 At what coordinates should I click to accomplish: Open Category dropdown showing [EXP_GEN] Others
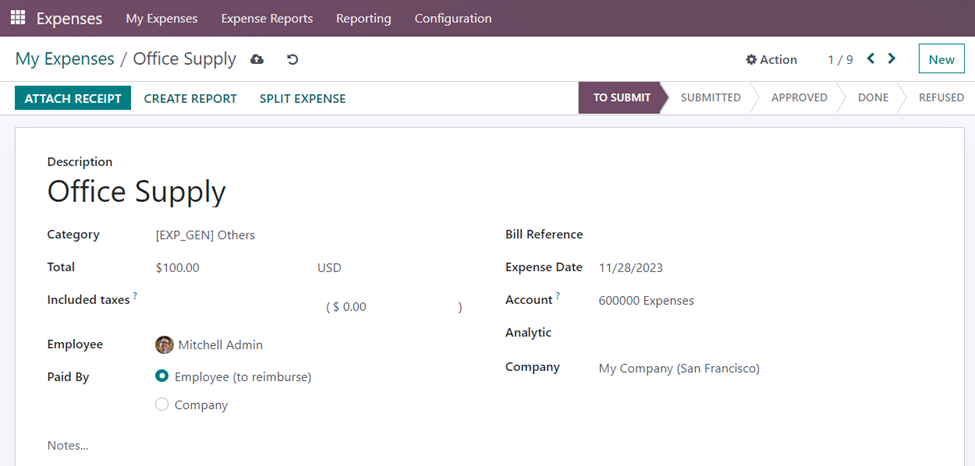click(205, 235)
